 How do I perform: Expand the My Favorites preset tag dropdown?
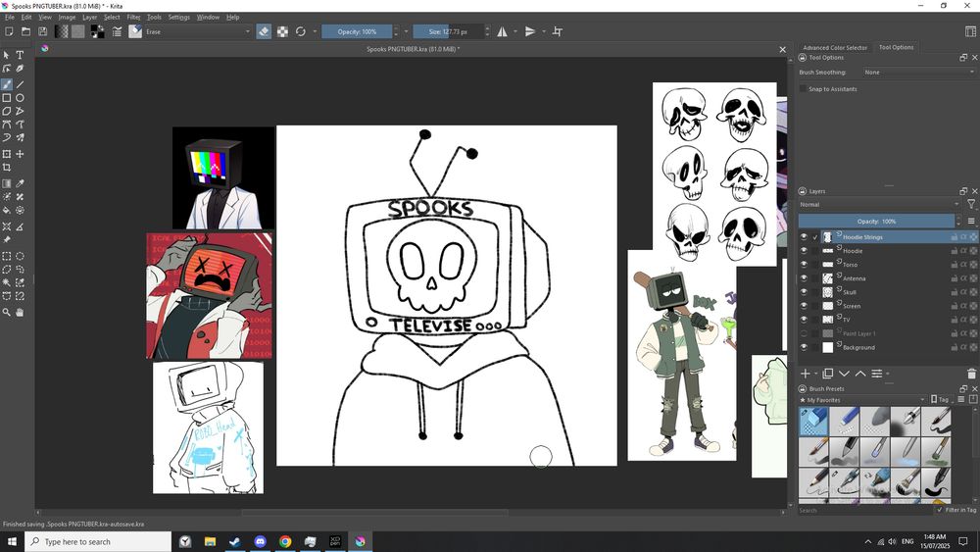point(862,400)
